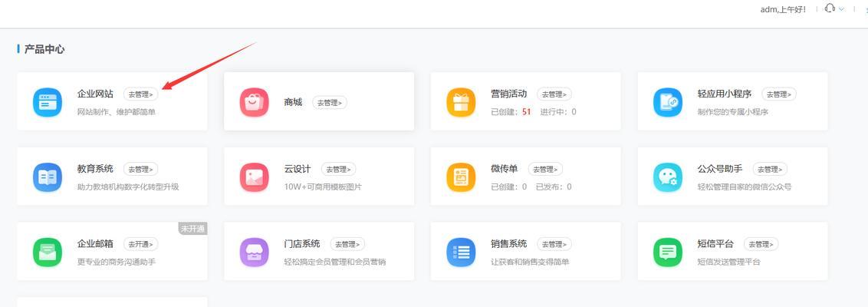Screen dimensions: 868x307
Task: Open the 商城 shopping bag icon
Action: pyautogui.click(x=254, y=103)
